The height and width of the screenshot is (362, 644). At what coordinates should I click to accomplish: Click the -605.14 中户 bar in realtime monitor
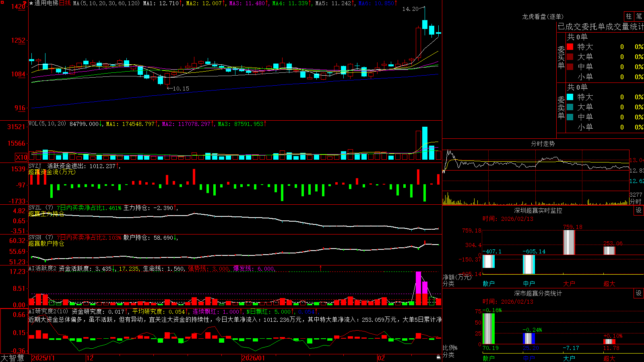pos(528,264)
